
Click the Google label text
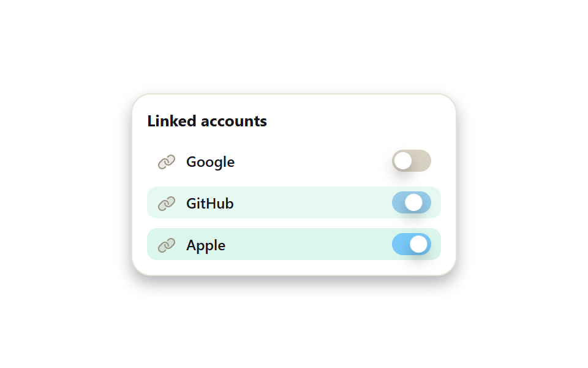tap(210, 162)
